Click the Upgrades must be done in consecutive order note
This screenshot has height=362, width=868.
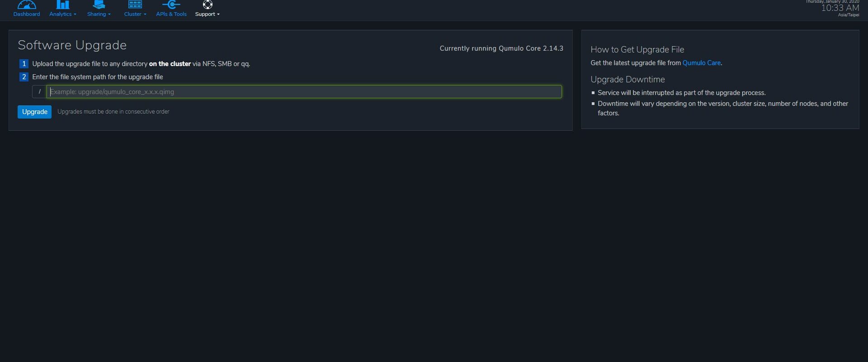coord(113,112)
